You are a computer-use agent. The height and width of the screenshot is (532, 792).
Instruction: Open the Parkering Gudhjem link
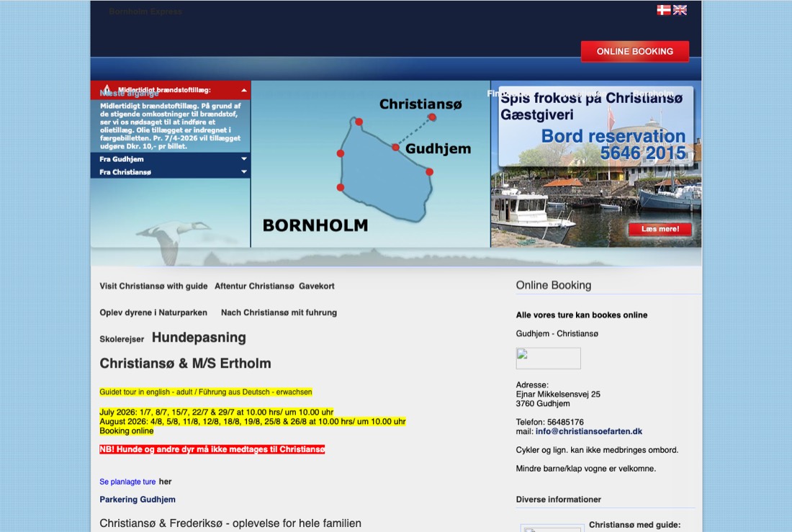point(138,500)
